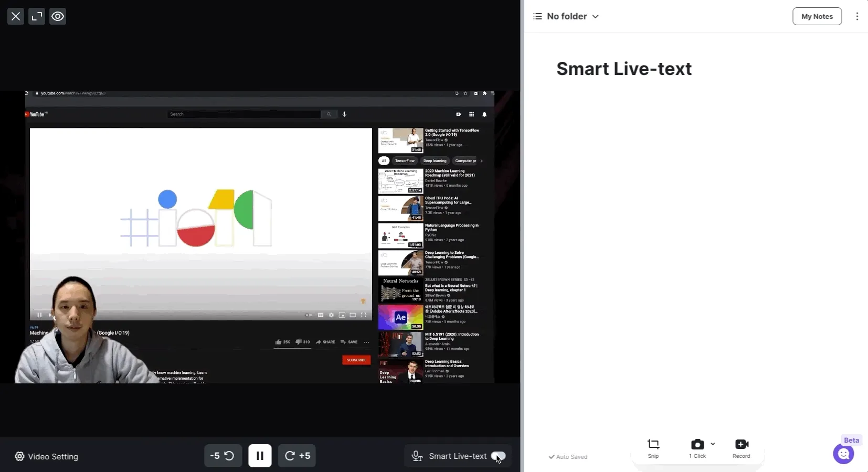868x472 pixels.
Task: Click the YouTube search magnifier button
Action: point(329,114)
